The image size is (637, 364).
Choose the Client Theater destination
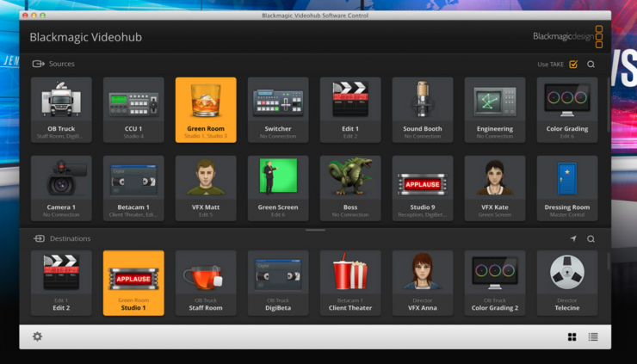click(350, 283)
